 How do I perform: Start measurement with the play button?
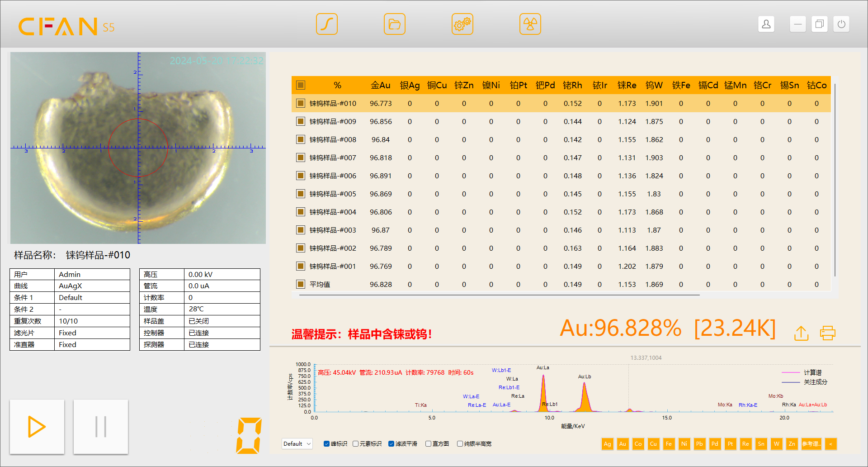(x=37, y=427)
